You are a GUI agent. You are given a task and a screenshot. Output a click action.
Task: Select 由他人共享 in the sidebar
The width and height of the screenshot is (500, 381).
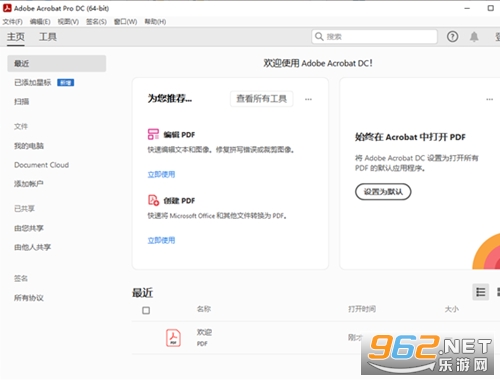pyautogui.click(x=33, y=247)
